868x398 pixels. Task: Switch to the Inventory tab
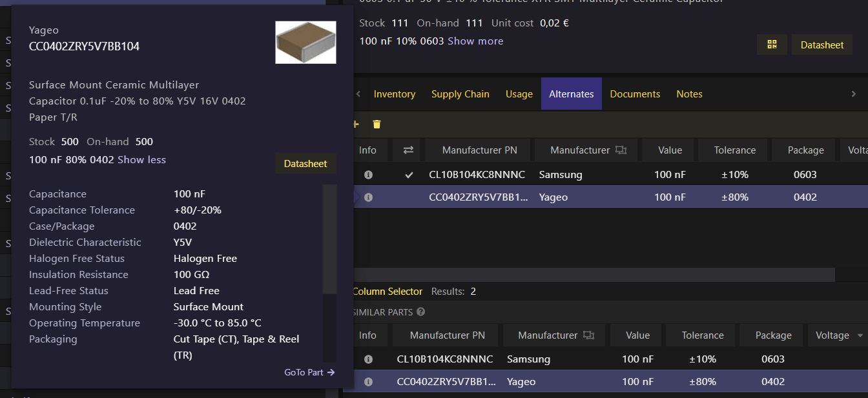(x=394, y=94)
